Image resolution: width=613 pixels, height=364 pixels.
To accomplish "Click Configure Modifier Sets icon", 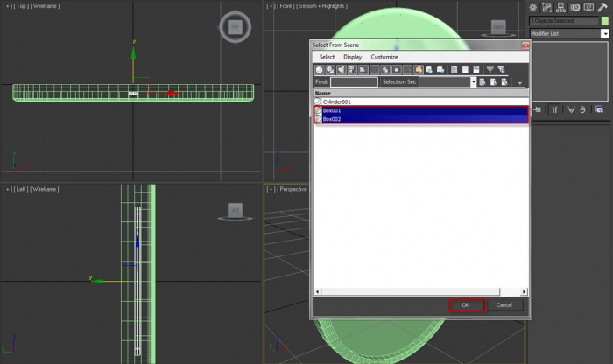I will 600,109.
